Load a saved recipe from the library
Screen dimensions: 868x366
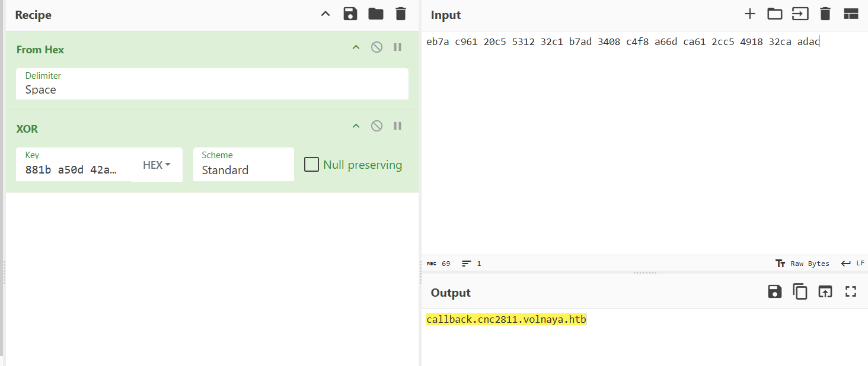pos(375,14)
